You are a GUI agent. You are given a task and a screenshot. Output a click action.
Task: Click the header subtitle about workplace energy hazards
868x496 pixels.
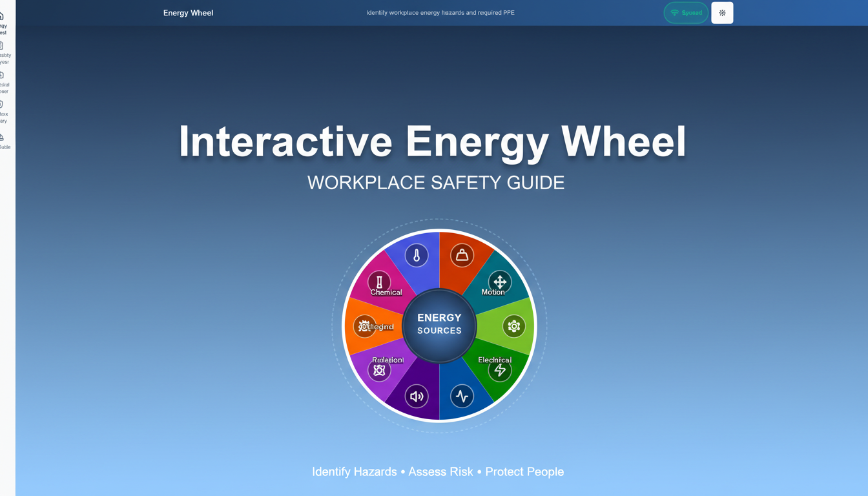pyautogui.click(x=440, y=13)
